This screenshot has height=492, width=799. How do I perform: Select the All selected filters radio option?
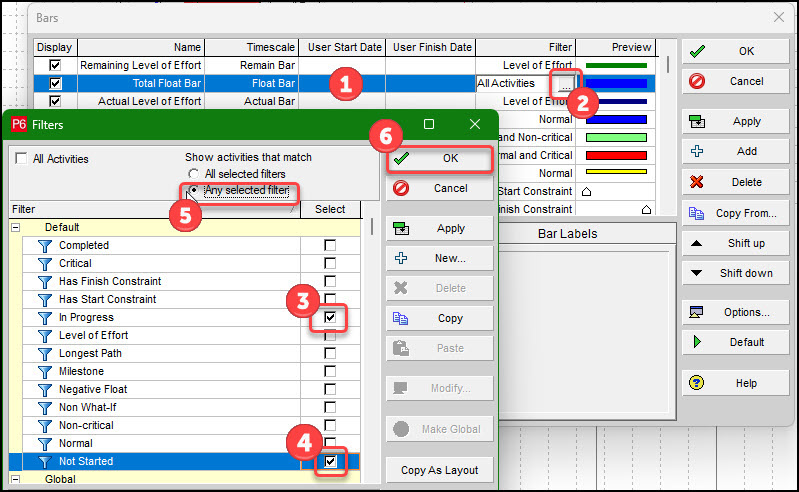(194, 174)
